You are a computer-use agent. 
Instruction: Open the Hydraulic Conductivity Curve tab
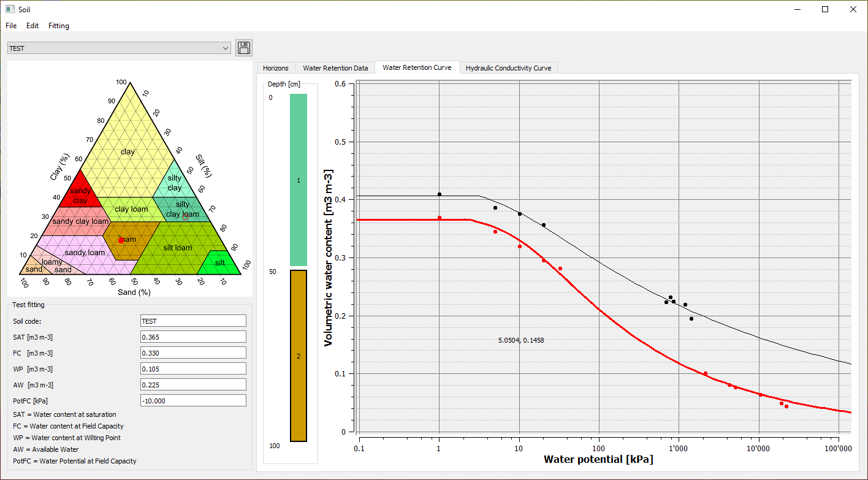click(x=508, y=68)
